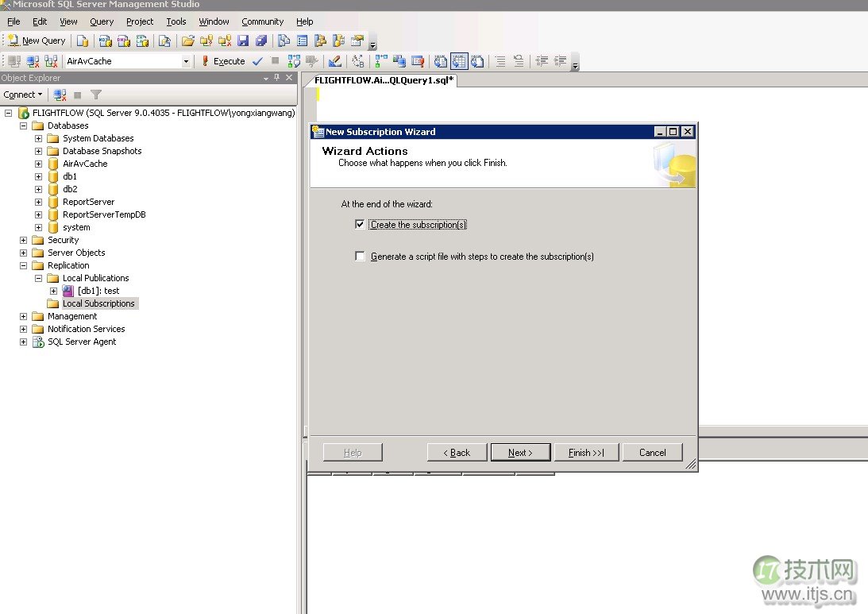Viewport: 868px width, 614px height.
Task: Collapse the Databases folder
Action: [23, 126]
